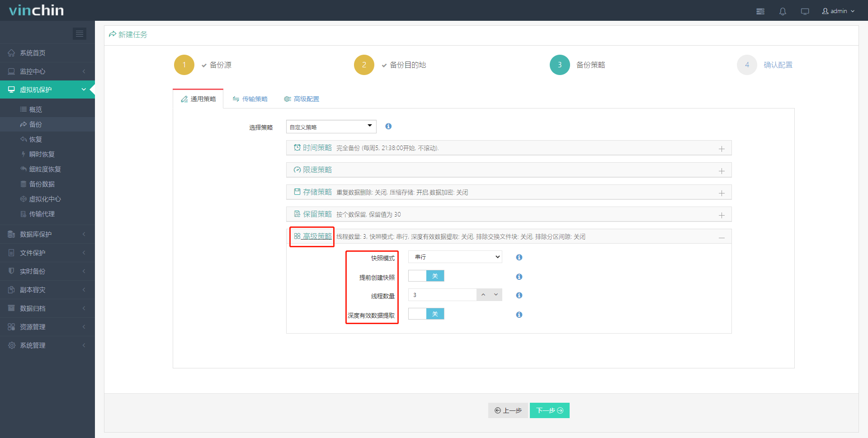
Task: Expand 系统管理 sidebar menu
Action: [x=47, y=345]
